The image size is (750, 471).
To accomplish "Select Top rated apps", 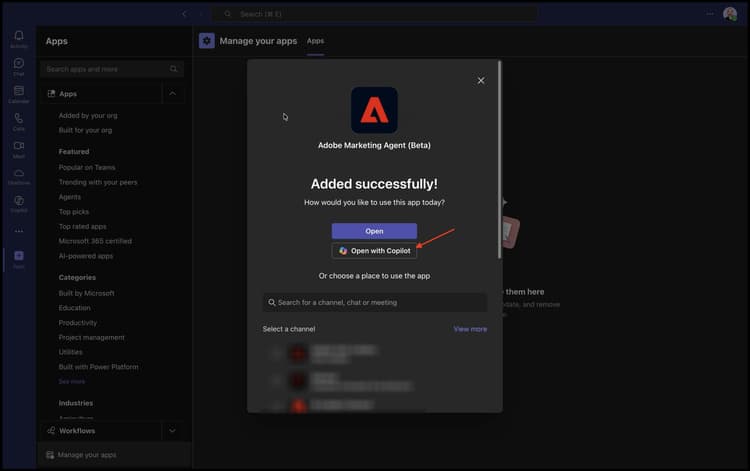I will 83,227.
